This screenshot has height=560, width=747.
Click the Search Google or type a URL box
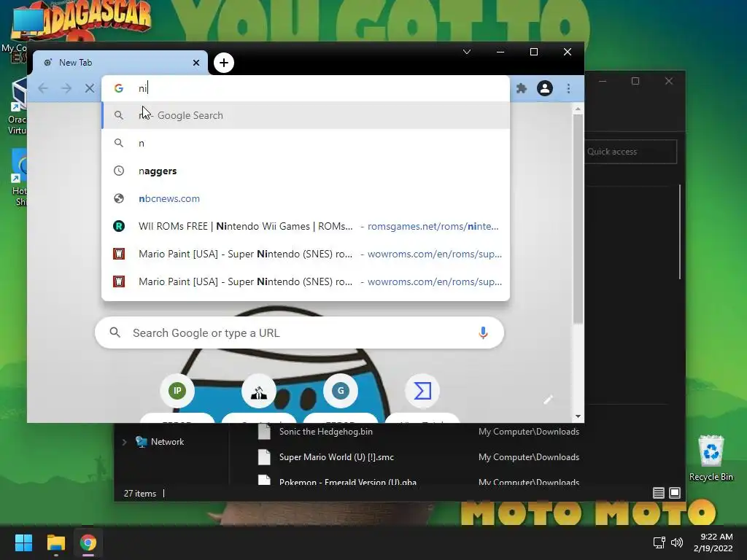(299, 332)
